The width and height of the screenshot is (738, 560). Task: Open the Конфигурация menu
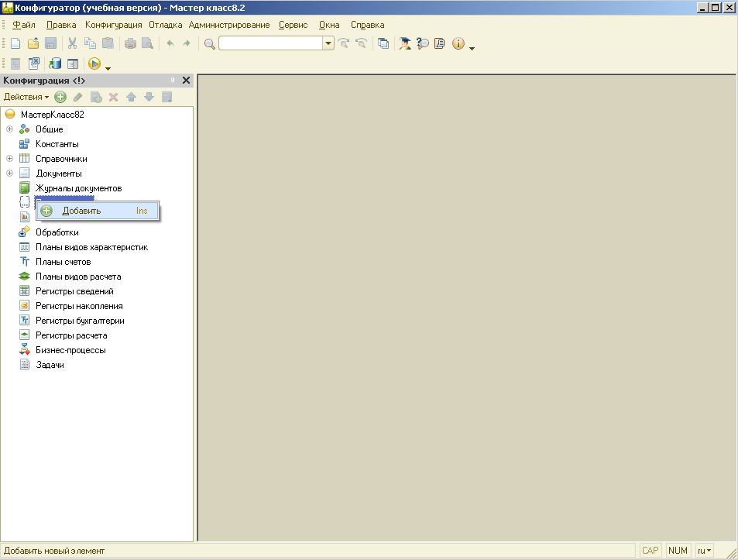click(x=113, y=25)
